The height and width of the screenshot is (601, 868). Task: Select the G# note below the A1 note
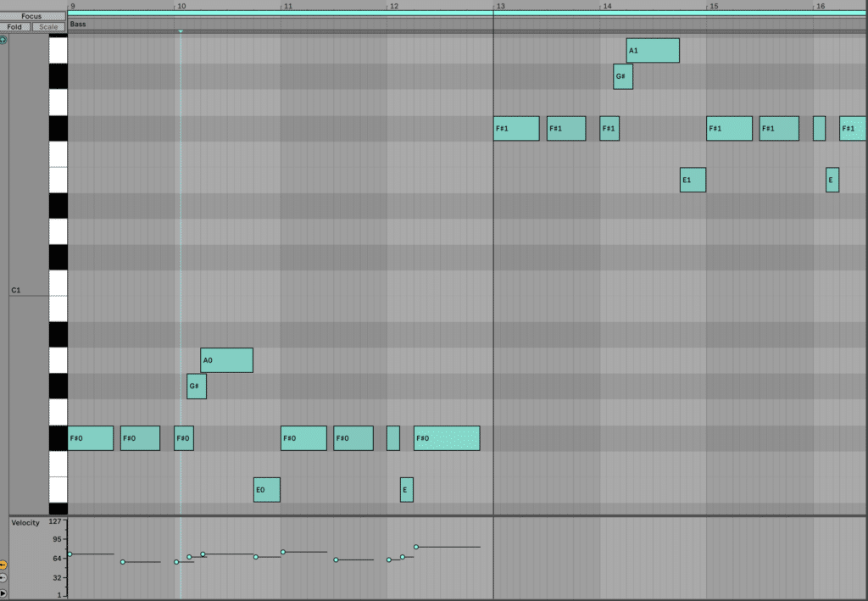(623, 76)
